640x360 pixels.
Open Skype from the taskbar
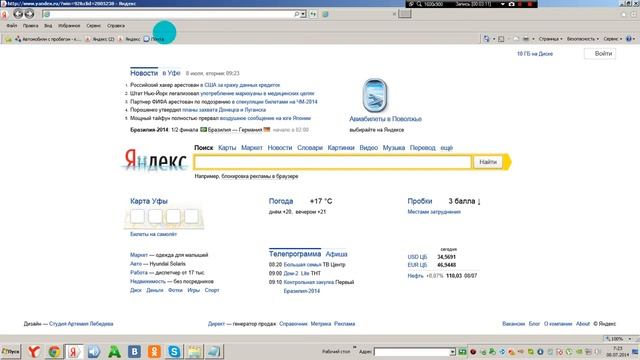coord(174,351)
